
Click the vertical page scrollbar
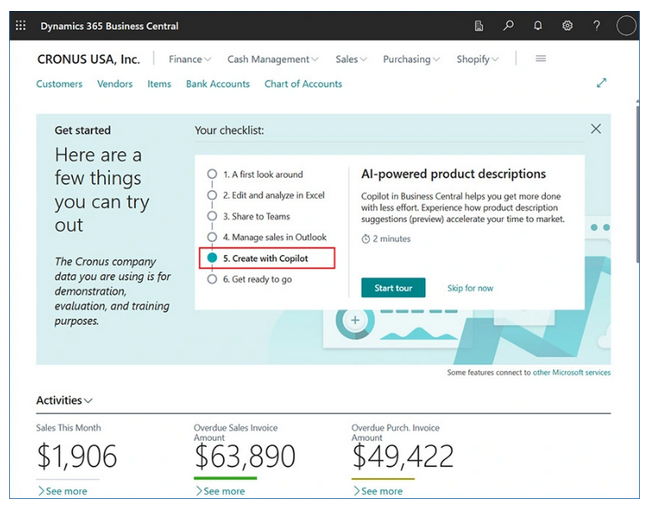(x=637, y=183)
